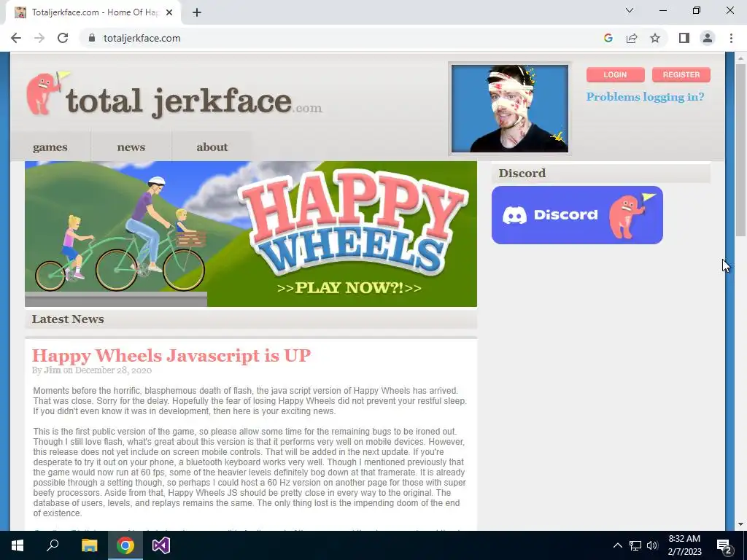Viewport: 747px width, 560px height.
Task: Close the Totaljerkface.com tab
Action: pos(169,12)
